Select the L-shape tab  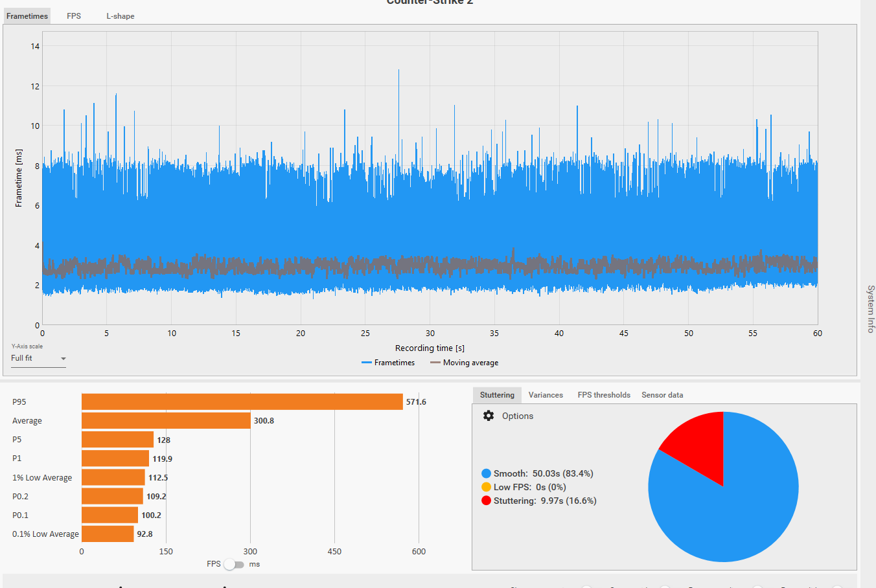(x=121, y=16)
